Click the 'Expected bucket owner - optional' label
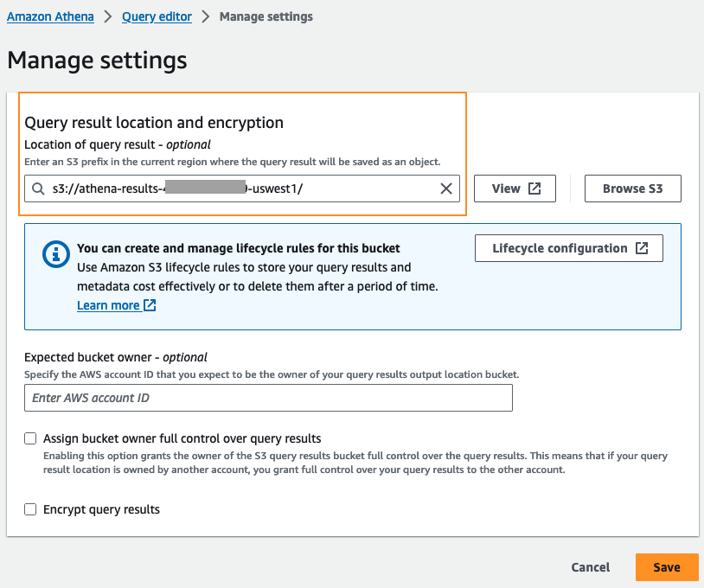This screenshot has width=704, height=588. [x=115, y=357]
